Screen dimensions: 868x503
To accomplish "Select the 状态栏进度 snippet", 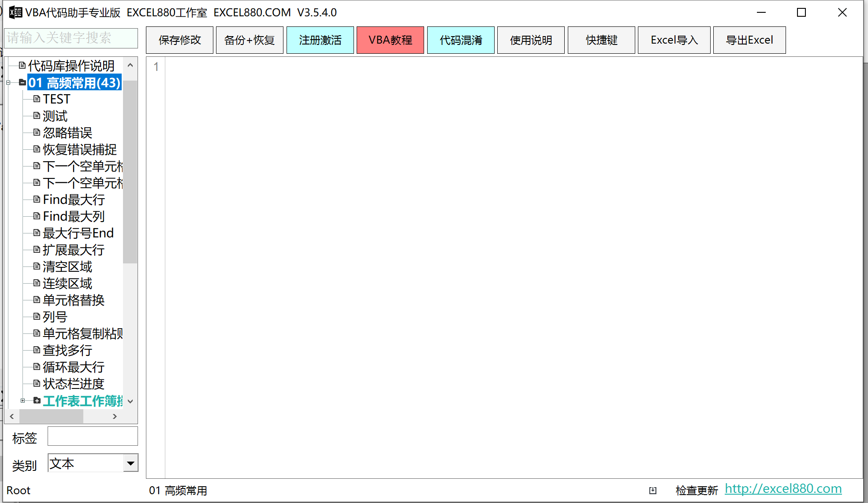I will click(73, 384).
